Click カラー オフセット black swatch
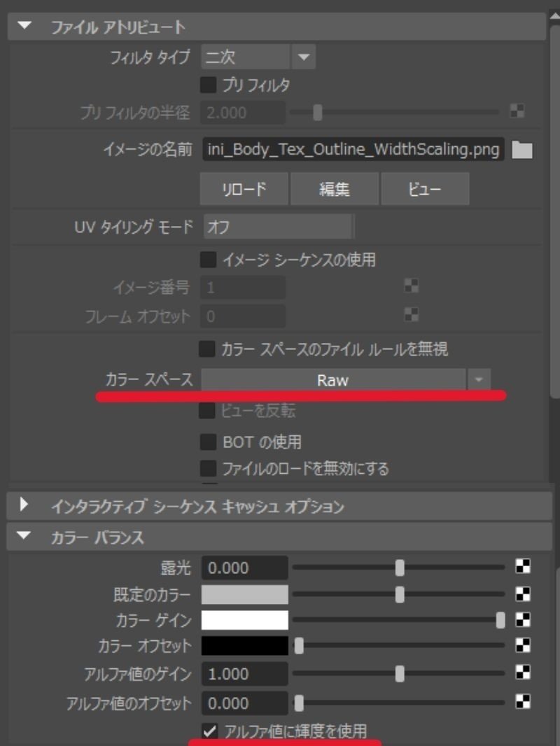This screenshot has height=746, width=560. click(x=244, y=646)
